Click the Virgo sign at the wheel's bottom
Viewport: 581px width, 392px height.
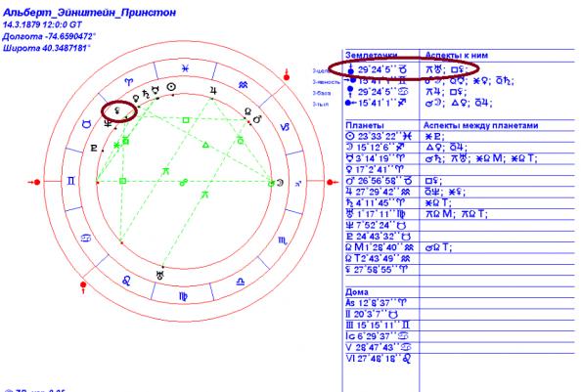click(x=183, y=296)
